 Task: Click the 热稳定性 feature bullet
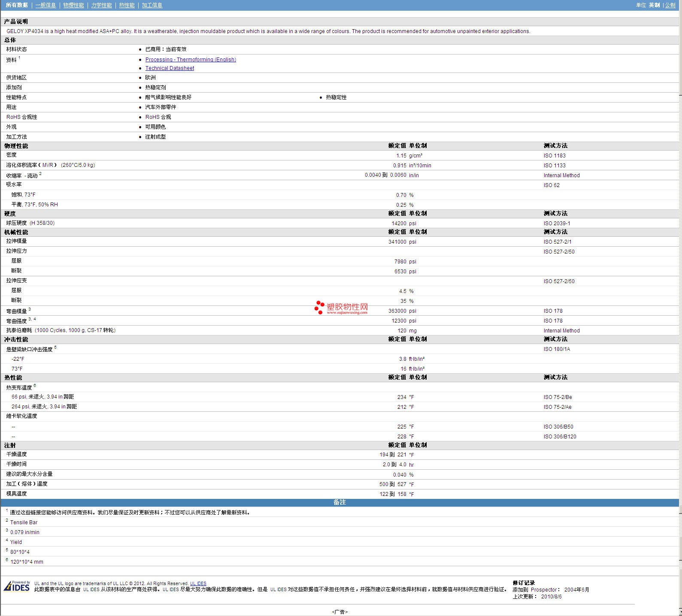336,97
